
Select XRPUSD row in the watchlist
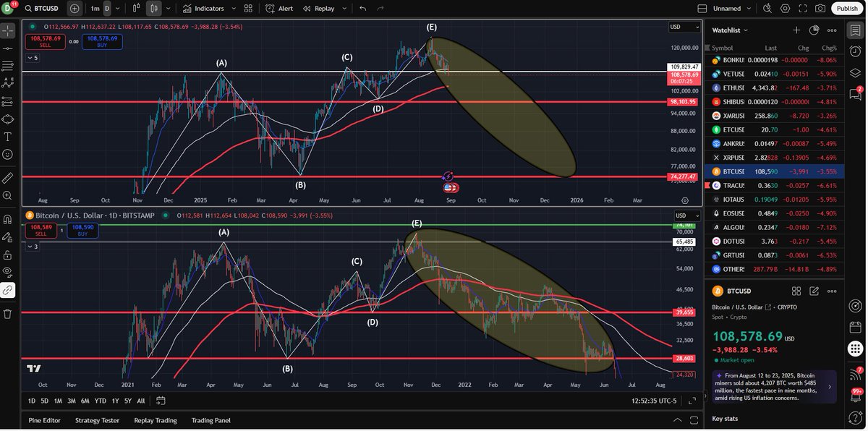(773, 158)
